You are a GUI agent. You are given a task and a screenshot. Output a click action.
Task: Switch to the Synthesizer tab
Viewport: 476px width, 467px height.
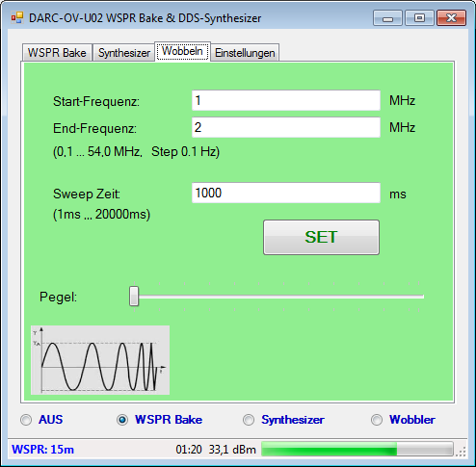[x=124, y=53]
